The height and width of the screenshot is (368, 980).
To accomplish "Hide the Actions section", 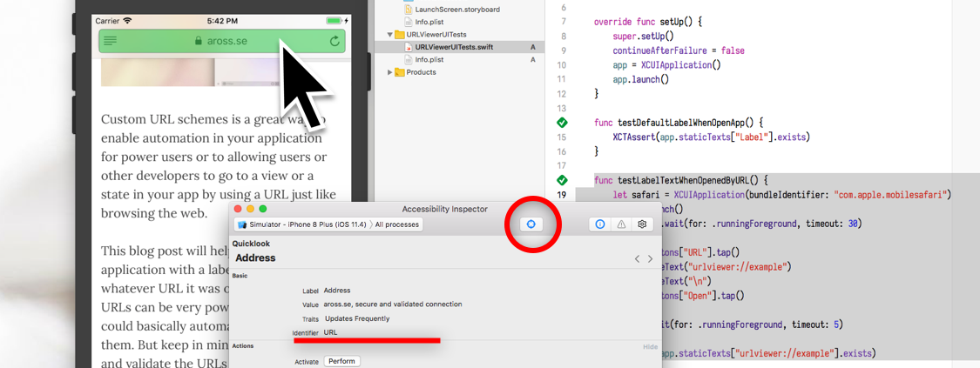I will pyautogui.click(x=650, y=346).
